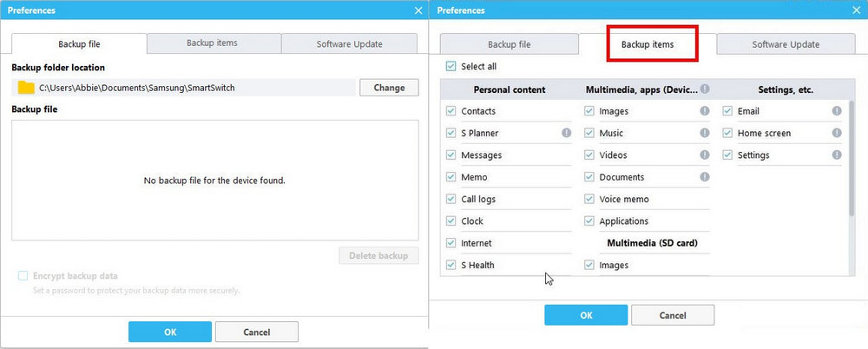Image resolution: width=868 pixels, height=349 pixels.
Task: Click info icon next to S Planner
Action: tap(566, 133)
